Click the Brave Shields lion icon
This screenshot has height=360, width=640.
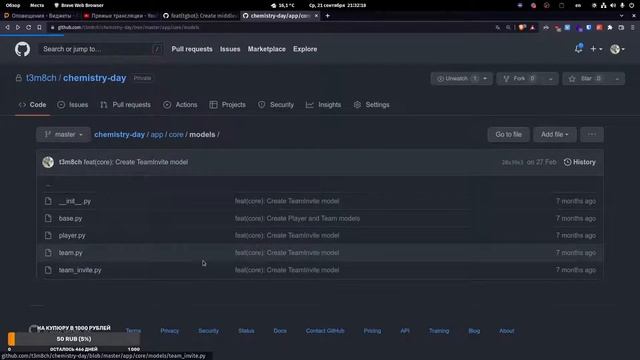tap(522, 27)
